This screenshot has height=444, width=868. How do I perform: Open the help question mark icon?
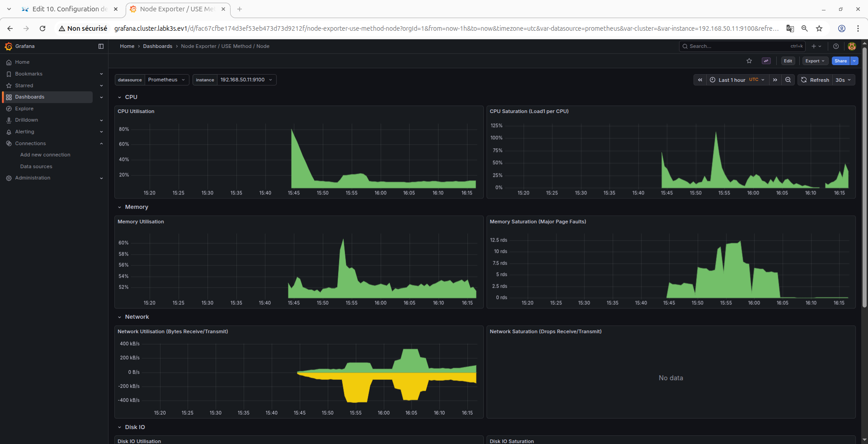(x=836, y=46)
